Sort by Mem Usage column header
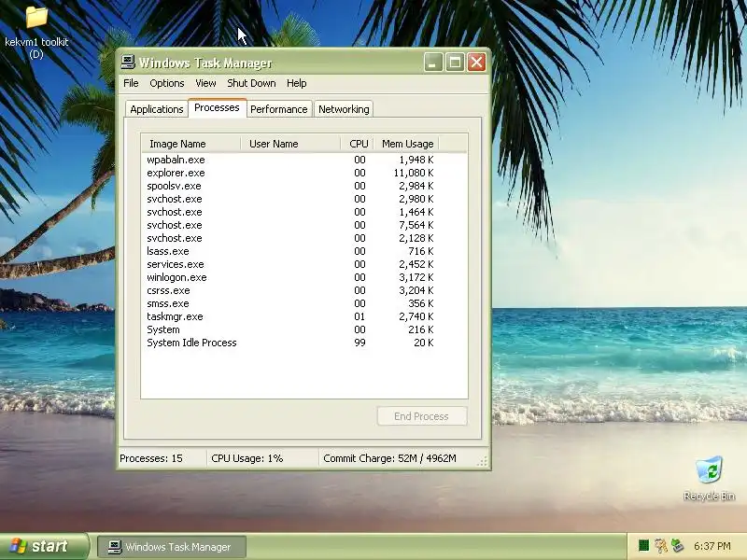The width and height of the screenshot is (747, 560). (x=406, y=144)
